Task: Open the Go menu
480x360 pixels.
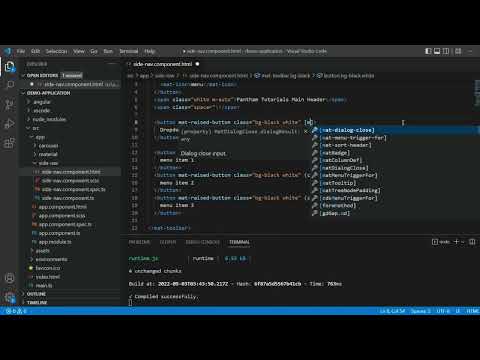Action: coord(94,51)
